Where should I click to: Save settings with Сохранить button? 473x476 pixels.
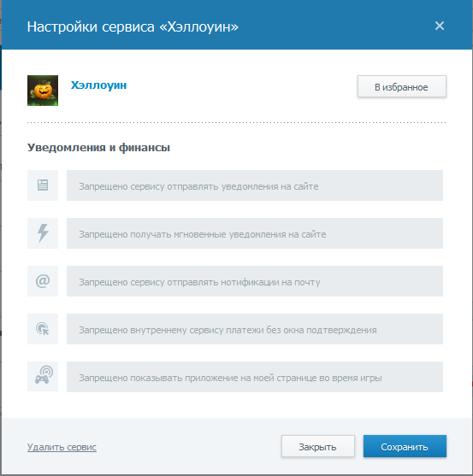tap(405, 446)
